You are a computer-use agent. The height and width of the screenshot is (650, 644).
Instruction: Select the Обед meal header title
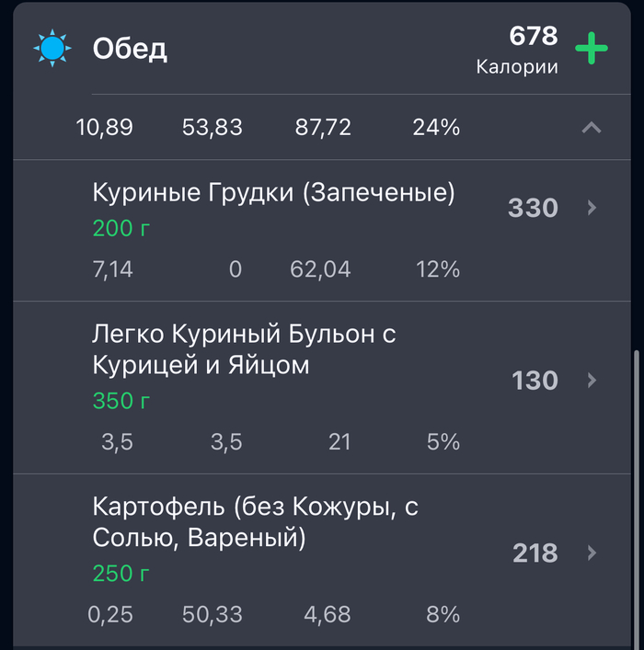point(130,49)
